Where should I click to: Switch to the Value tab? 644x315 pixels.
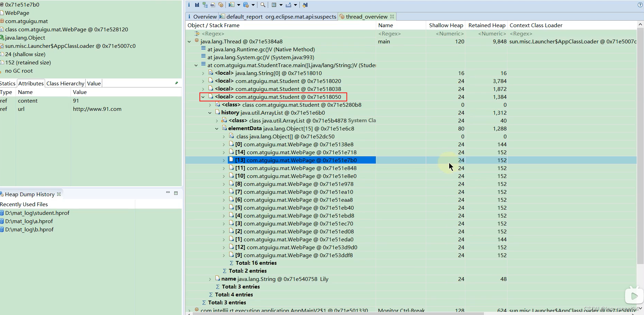(x=94, y=83)
